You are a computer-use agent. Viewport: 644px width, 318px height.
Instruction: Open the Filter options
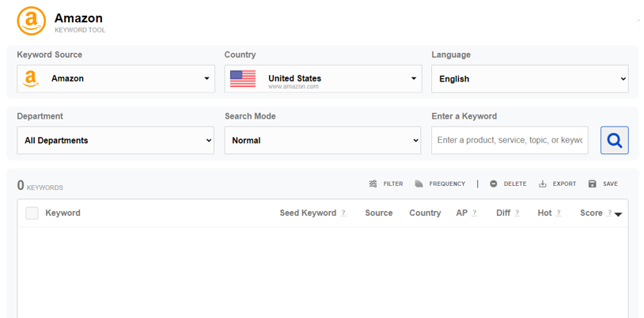[x=385, y=184]
